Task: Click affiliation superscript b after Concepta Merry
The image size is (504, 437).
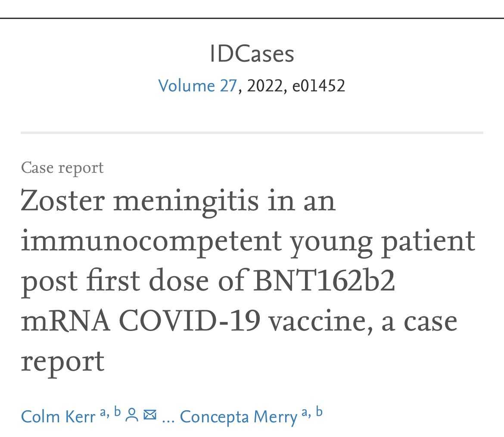Action: [319, 411]
